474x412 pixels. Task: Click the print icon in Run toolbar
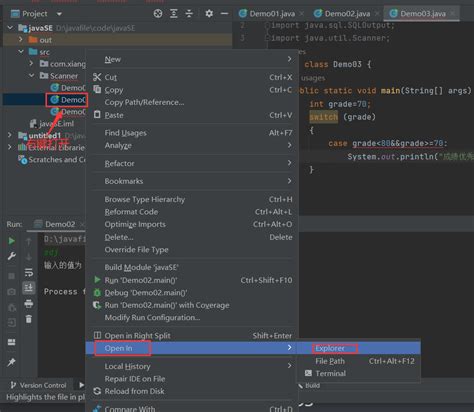[29, 304]
